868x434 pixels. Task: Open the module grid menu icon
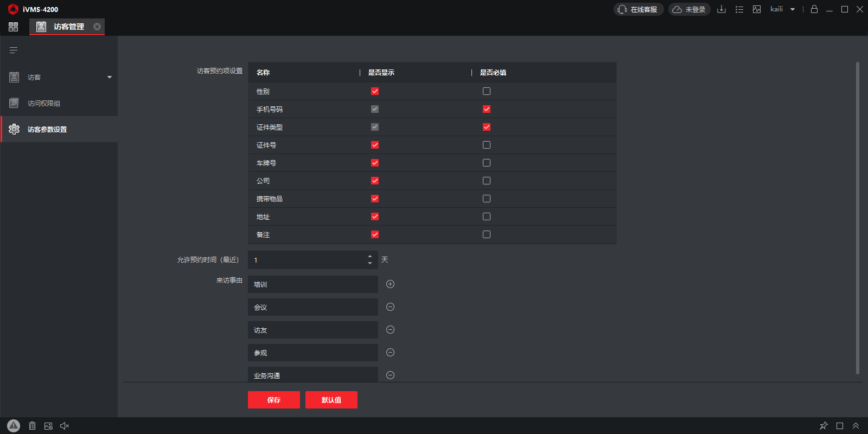(14, 27)
